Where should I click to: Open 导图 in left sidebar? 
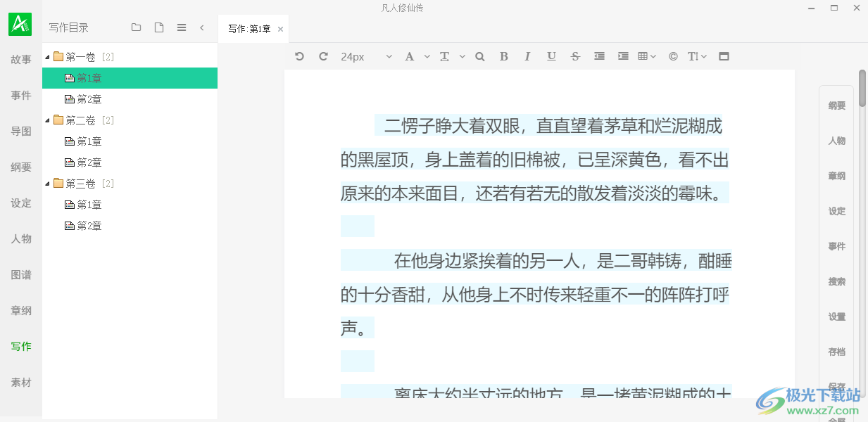tap(21, 132)
